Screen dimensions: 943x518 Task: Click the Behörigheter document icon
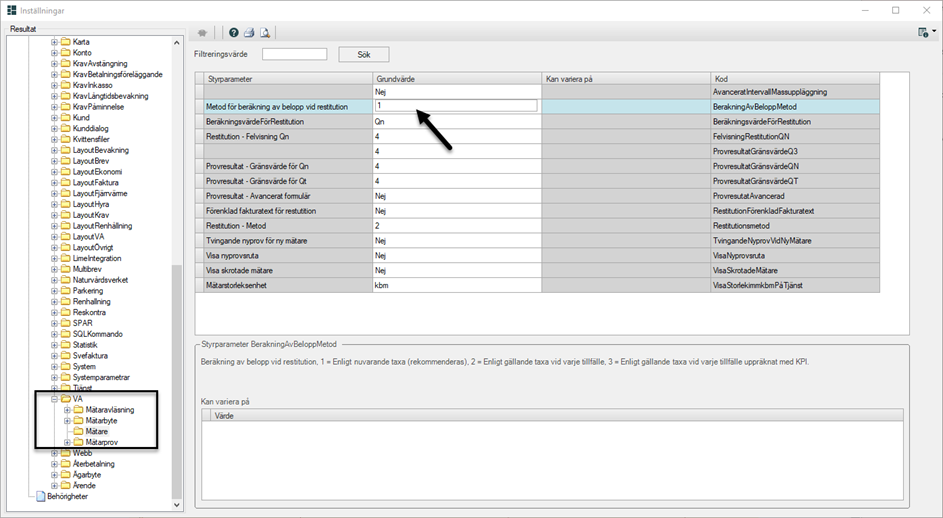click(41, 496)
